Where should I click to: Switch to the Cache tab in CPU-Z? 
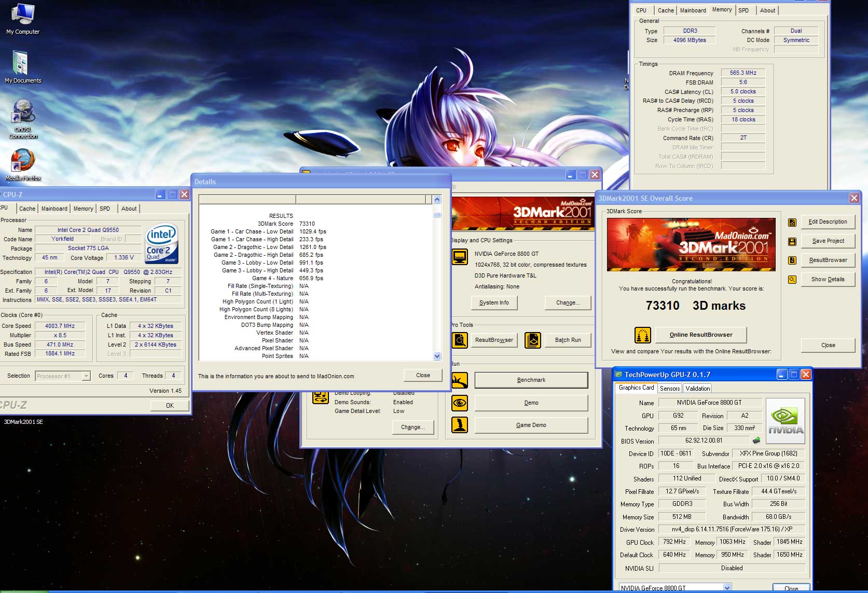(x=27, y=209)
